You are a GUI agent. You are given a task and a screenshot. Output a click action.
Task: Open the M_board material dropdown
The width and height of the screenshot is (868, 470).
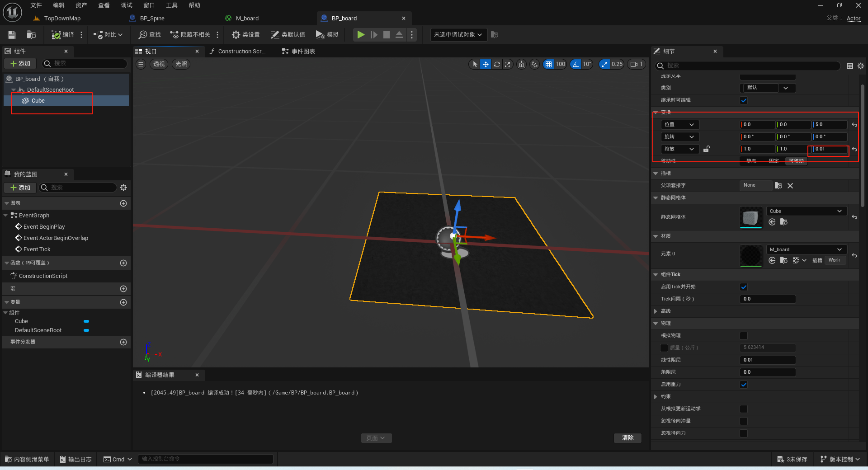tap(807, 249)
